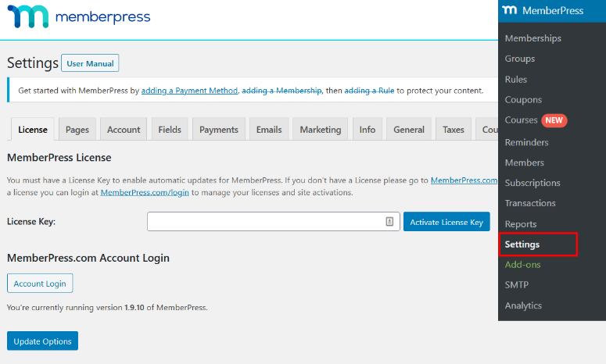Click the MemberPress sidebar heading text
Viewport: 606px width, 364px height.
click(553, 10)
